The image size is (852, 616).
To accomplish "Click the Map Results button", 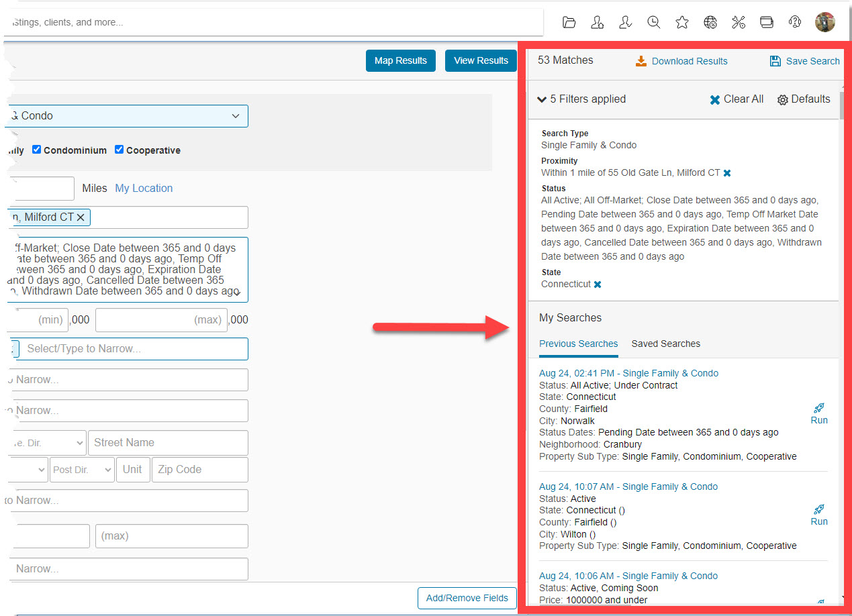I will click(x=401, y=60).
